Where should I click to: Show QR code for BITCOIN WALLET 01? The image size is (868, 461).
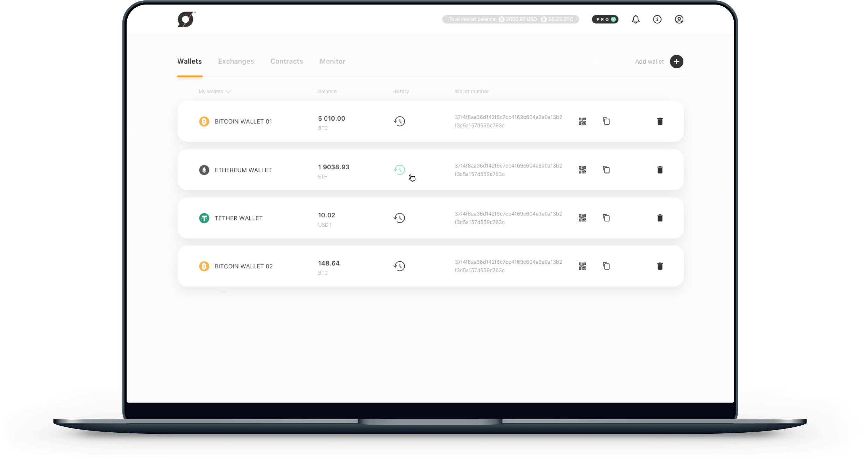(582, 121)
